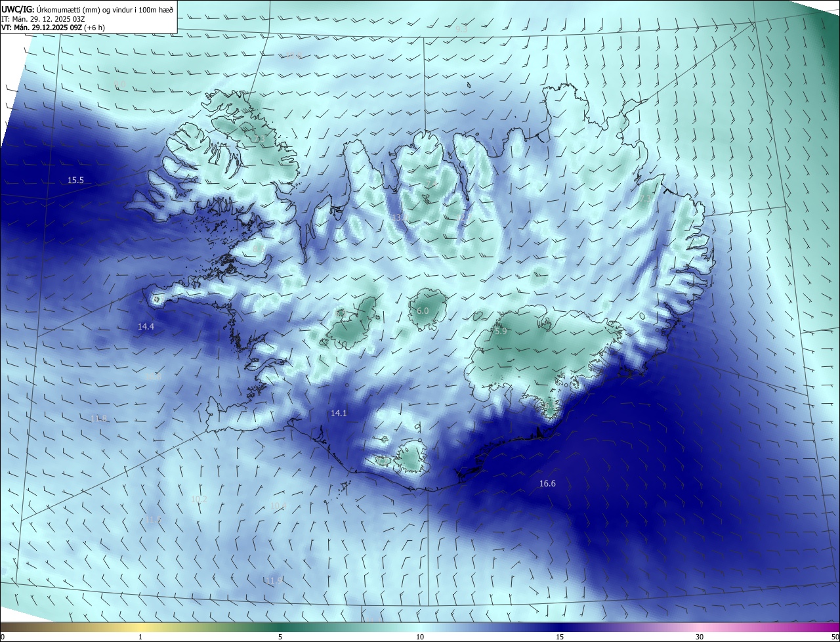
Task: Click the faint 11.8 value label
Action: point(98,418)
